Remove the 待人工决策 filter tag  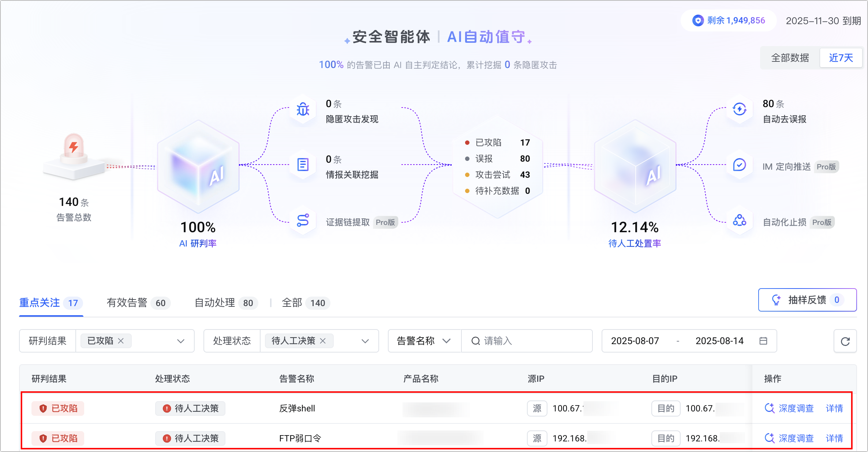pos(323,341)
